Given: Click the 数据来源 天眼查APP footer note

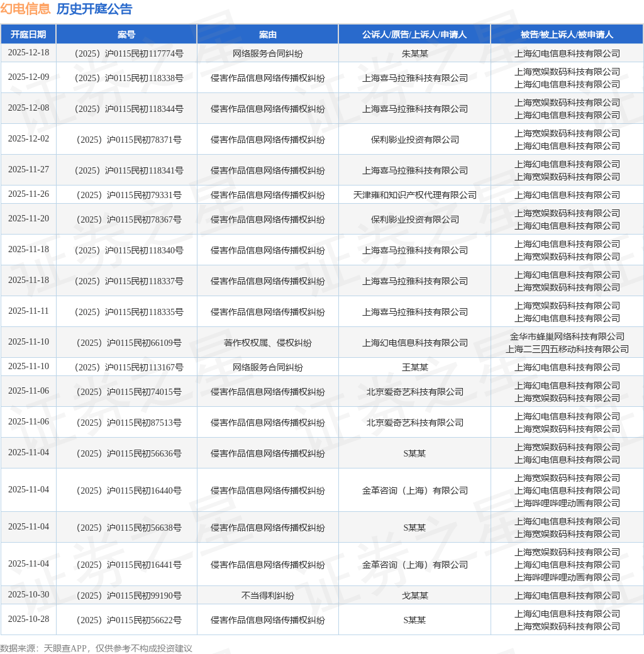Looking at the screenshot, I should point(96,648).
